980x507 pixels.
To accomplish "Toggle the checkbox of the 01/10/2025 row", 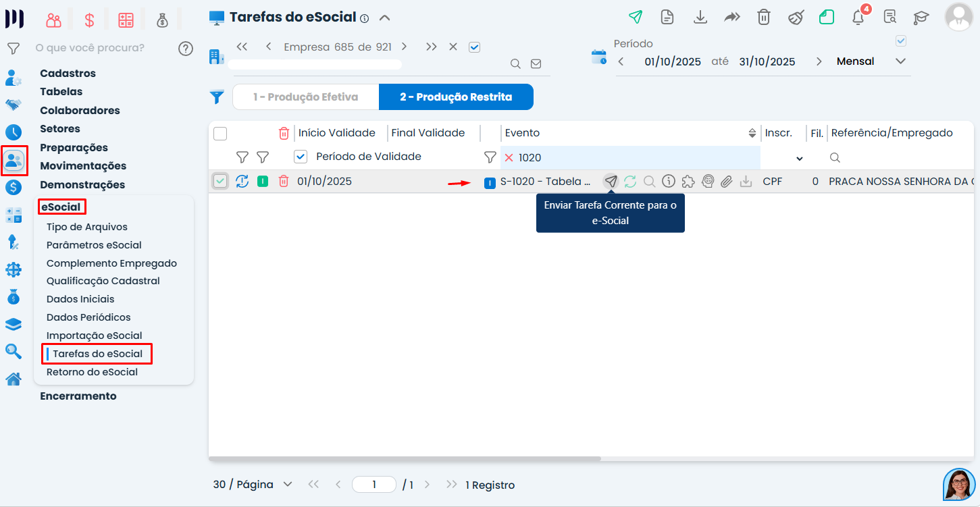I will click(x=220, y=181).
